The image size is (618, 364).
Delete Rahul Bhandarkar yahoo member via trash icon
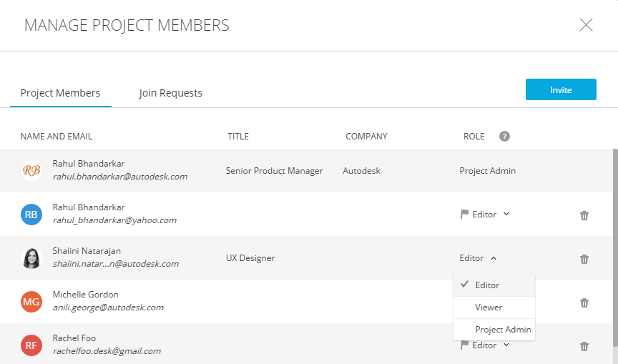tap(584, 215)
